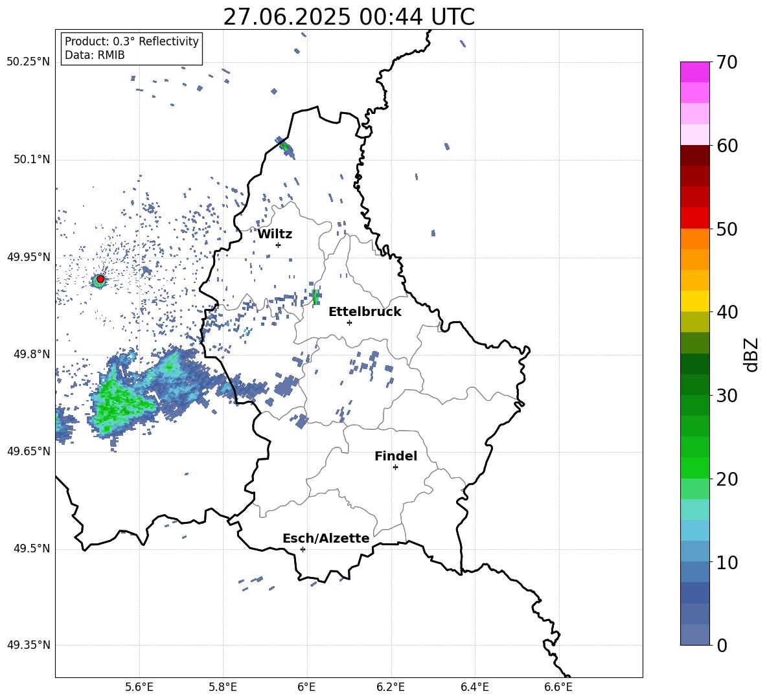767x700 pixels.
Task: Click the Esch/Alzette station cross marker
Action: [303, 549]
